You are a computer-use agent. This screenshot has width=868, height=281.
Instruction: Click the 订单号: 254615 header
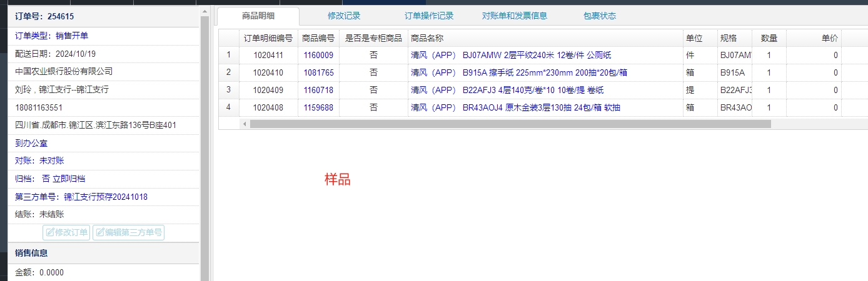44,17
